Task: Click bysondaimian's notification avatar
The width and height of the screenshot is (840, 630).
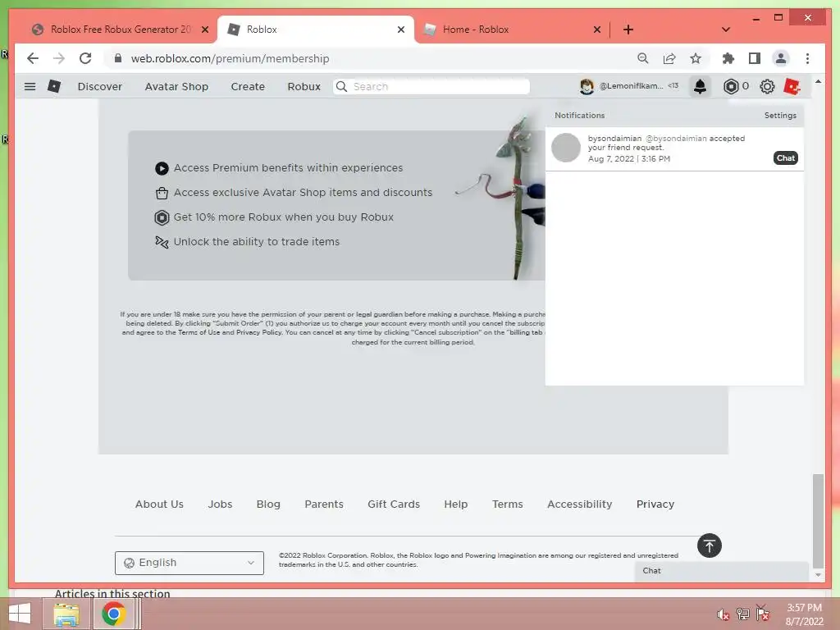Action: [x=566, y=148]
